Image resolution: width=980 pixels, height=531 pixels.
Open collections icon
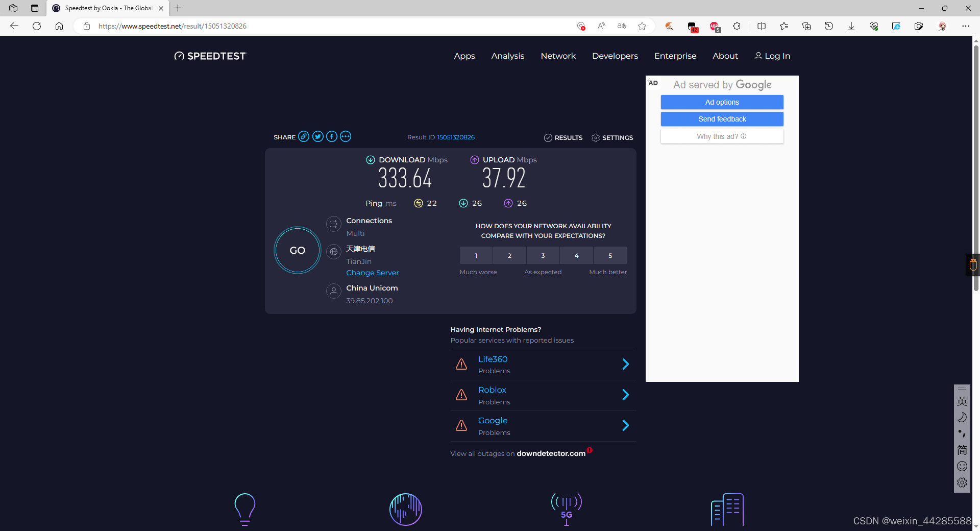(806, 26)
